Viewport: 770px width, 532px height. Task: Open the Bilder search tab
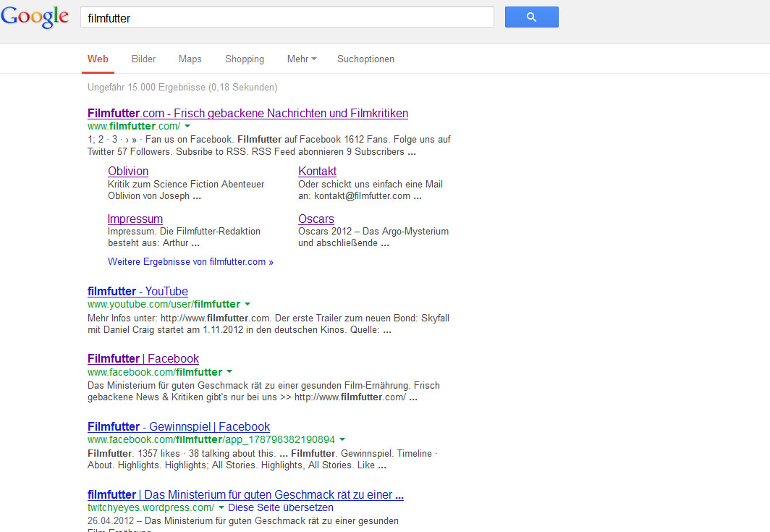click(143, 59)
